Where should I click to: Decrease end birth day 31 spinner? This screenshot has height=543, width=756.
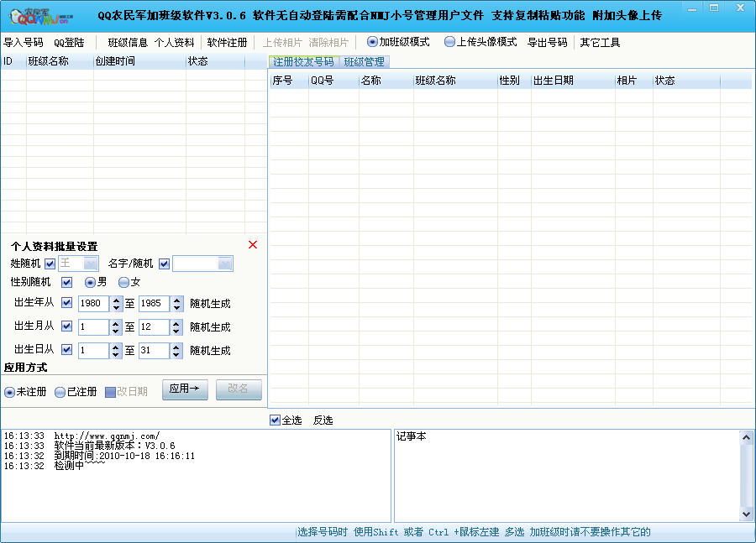(176, 355)
